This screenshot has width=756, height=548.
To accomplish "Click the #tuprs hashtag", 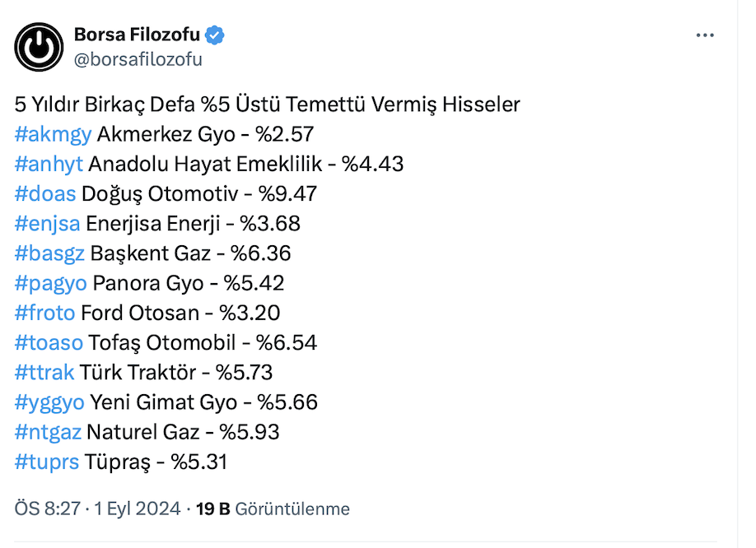I will (x=47, y=462).
